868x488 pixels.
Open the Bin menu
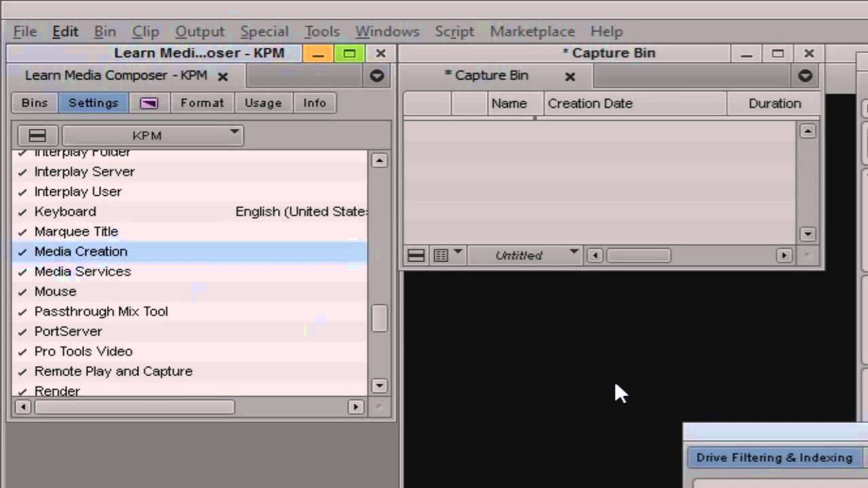click(104, 31)
